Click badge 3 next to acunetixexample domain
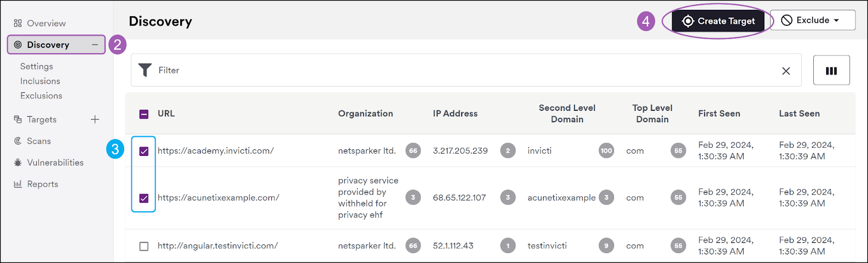 [x=607, y=198]
